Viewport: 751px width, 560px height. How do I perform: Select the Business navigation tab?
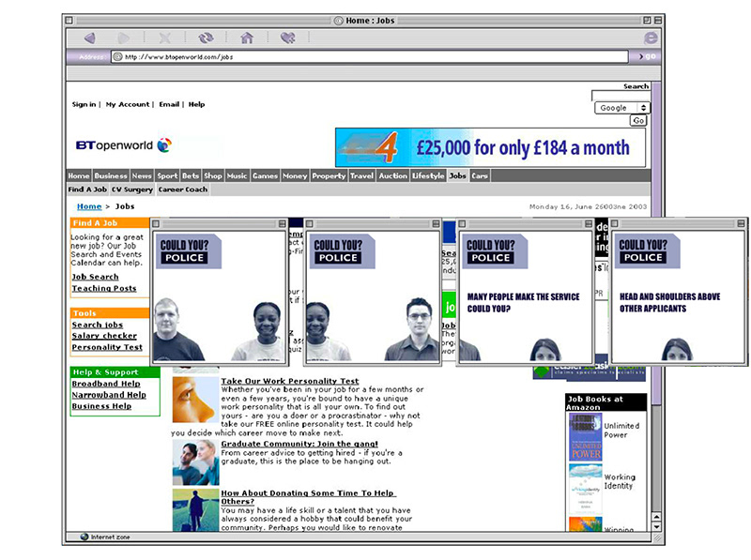click(x=111, y=175)
